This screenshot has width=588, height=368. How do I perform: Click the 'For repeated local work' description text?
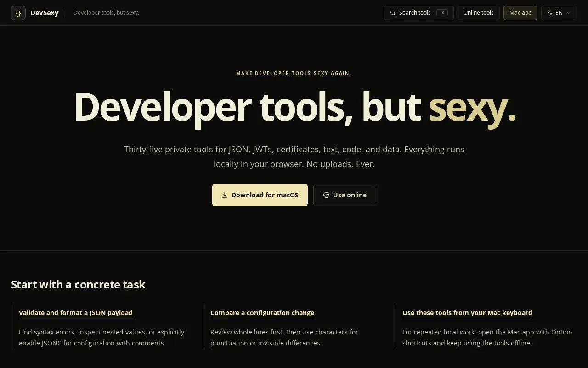coord(487,338)
